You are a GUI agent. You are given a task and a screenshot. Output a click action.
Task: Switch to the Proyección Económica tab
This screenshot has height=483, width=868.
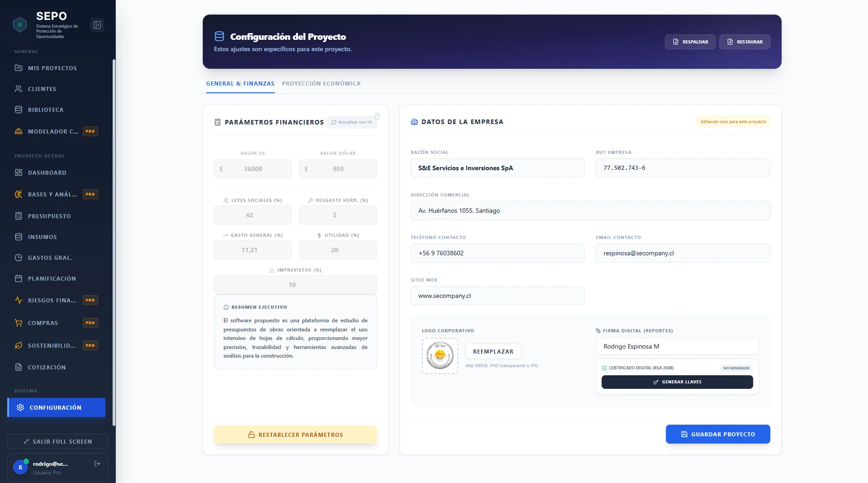(x=321, y=83)
